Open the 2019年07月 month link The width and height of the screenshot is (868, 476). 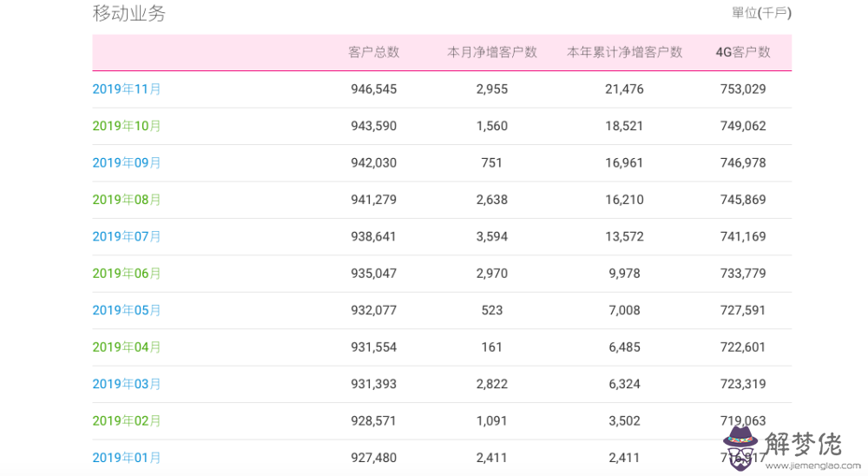pyautogui.click(x=127, y=236)
